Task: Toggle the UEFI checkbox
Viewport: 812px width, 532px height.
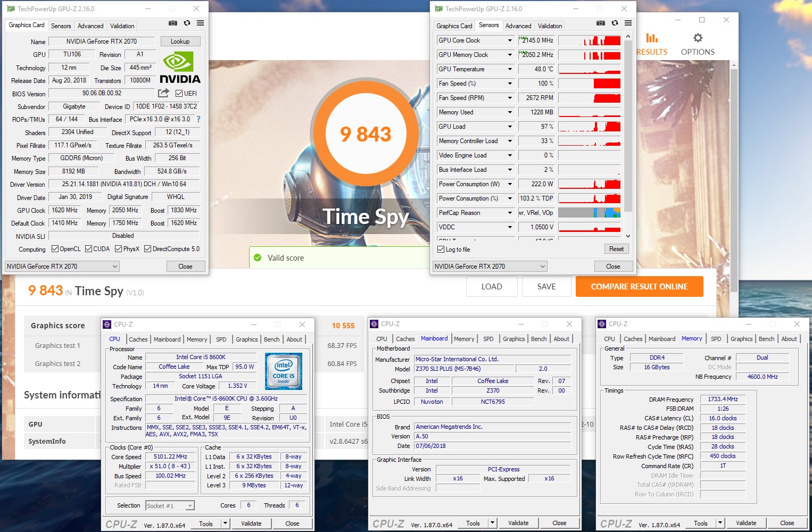Action: (x=179, y=94)
